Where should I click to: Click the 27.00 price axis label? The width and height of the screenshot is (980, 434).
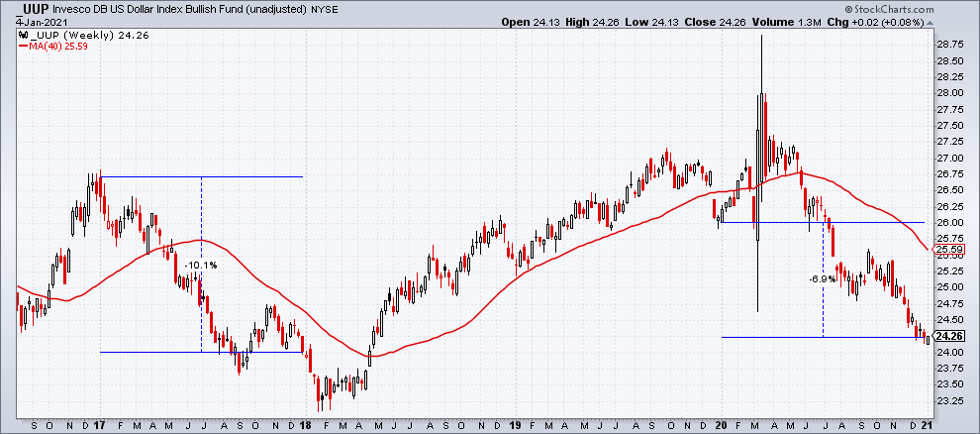point(948,159)
